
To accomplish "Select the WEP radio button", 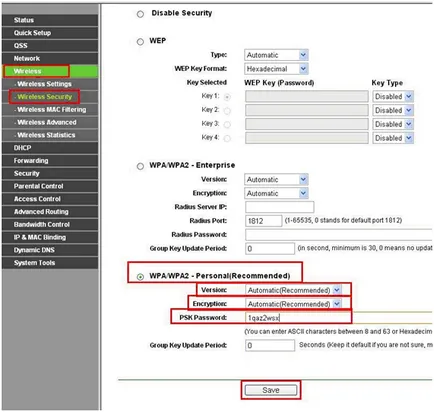I will tap(140, 42).
